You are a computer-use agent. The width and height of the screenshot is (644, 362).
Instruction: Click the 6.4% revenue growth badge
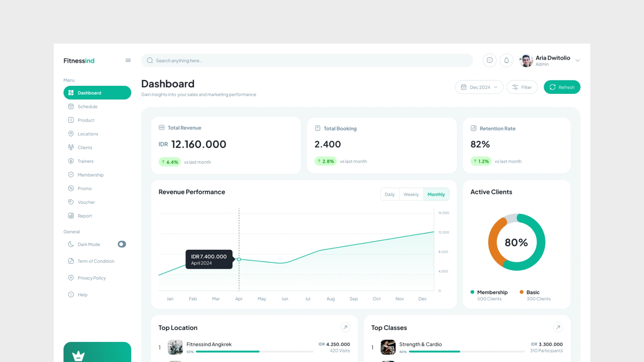point(170,162)
